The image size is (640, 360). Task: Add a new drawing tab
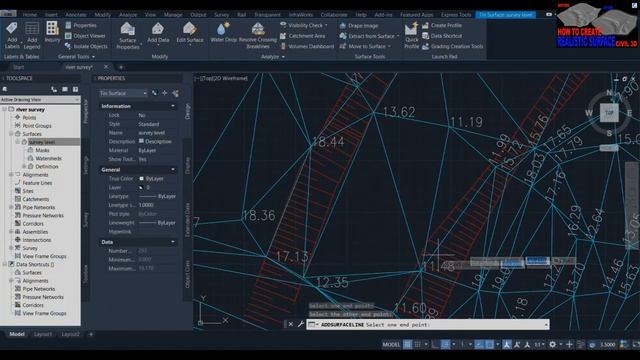(121, 67)
